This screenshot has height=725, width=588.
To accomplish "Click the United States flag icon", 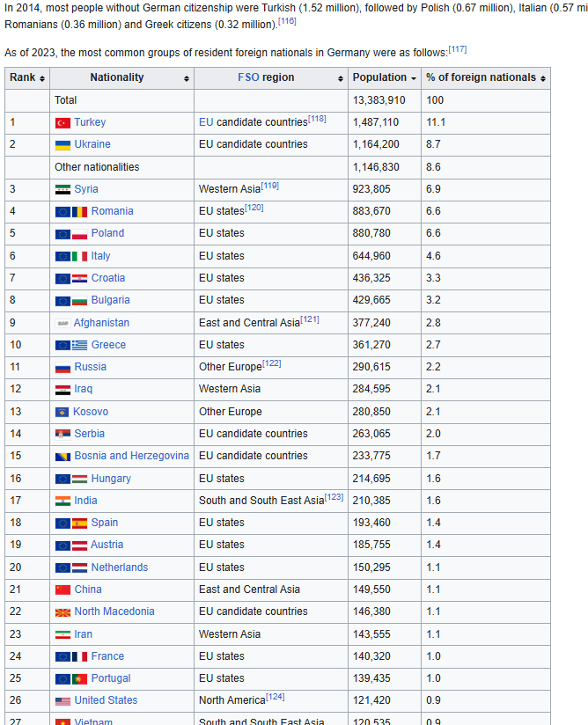I will 62,701.
